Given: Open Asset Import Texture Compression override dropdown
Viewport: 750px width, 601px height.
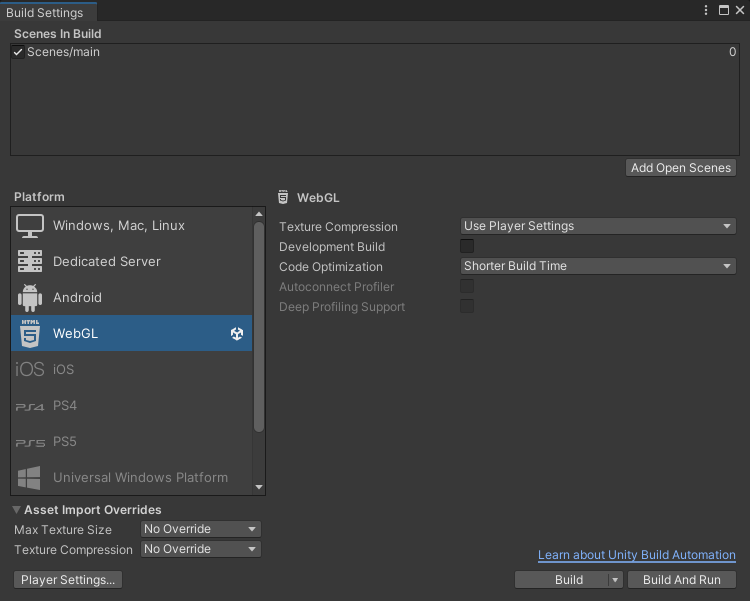Looking at the screenshot, I should pos(201,549).
